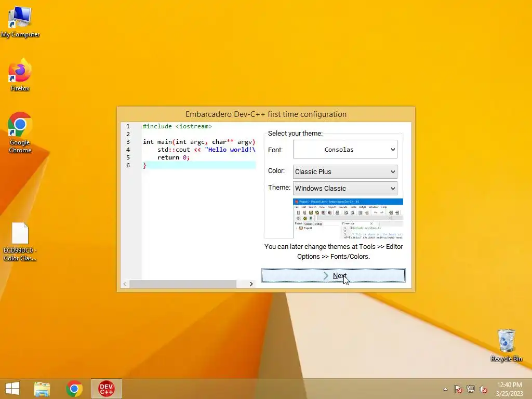Open My Computer desktop icon

(20, 21)
